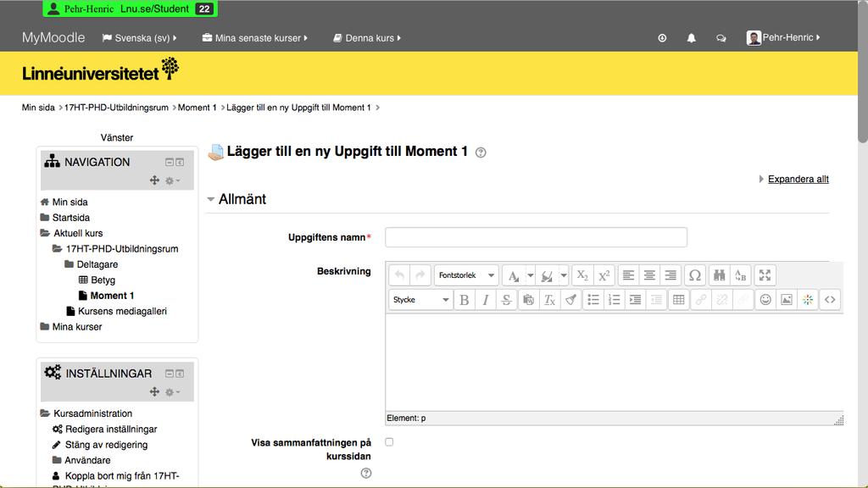Click 17HT-PHD-Utbildningsrum breadcrumb
868x488 pixels.
116,108
